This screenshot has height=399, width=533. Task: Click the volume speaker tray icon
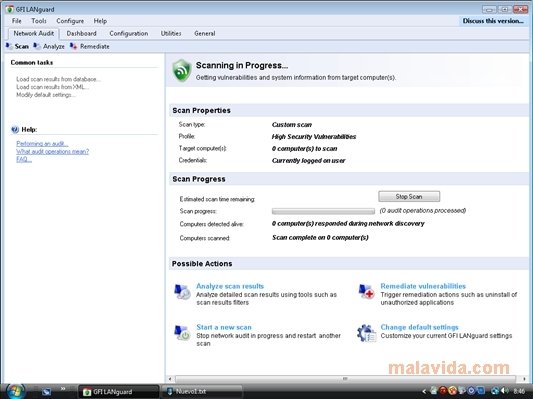pyautogui.click(x=505, y=391)
